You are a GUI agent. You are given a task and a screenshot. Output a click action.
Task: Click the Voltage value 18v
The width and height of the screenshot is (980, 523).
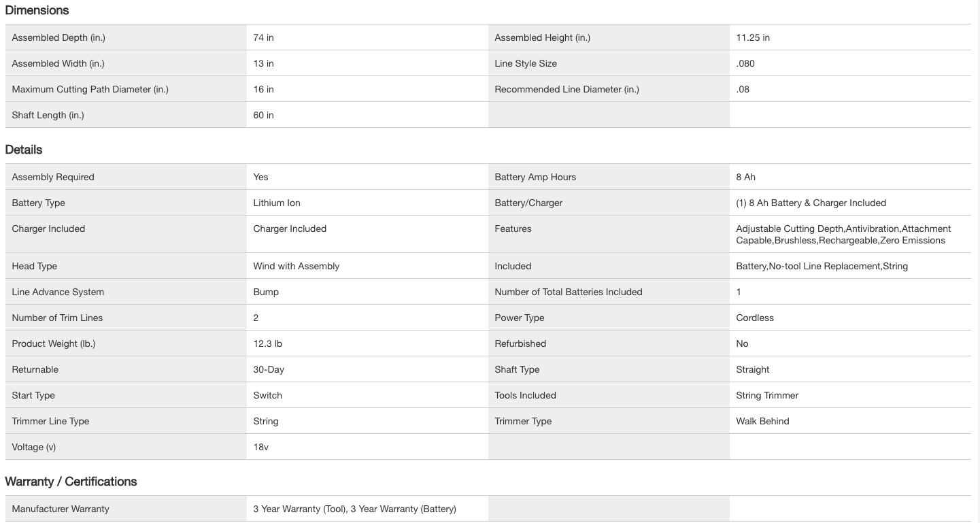pyautogui.click(x=260, y=447)
